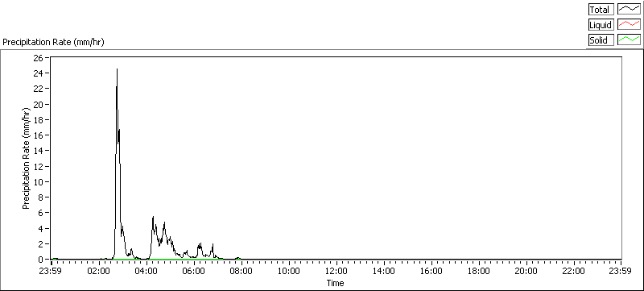
Task: Click the 02:00 time axis label
Action: point(99,271)
